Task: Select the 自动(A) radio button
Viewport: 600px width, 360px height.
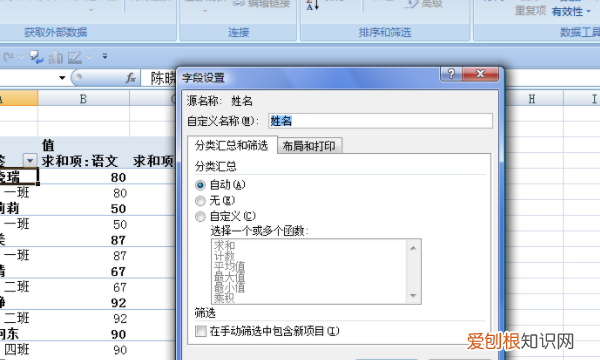Action: point(200,185)
